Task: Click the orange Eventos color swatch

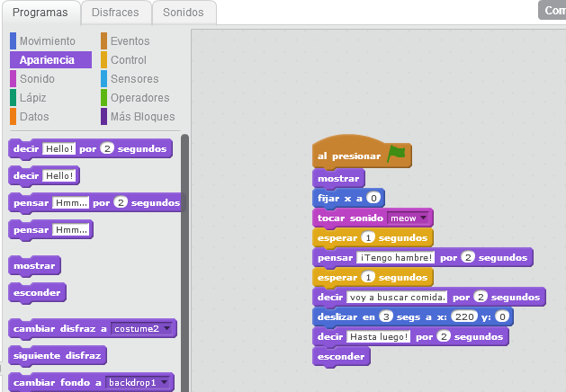Action: (104, 41)
